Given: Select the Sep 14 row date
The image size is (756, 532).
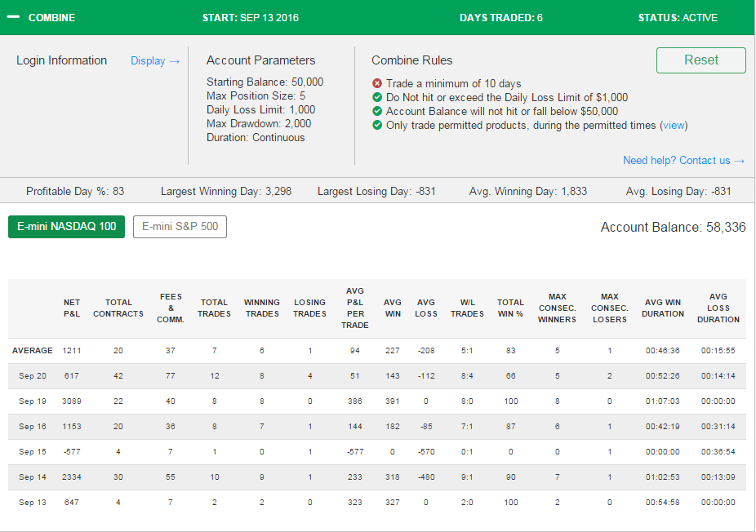Looking at the screenshot, I should click(x=33, y=477).
